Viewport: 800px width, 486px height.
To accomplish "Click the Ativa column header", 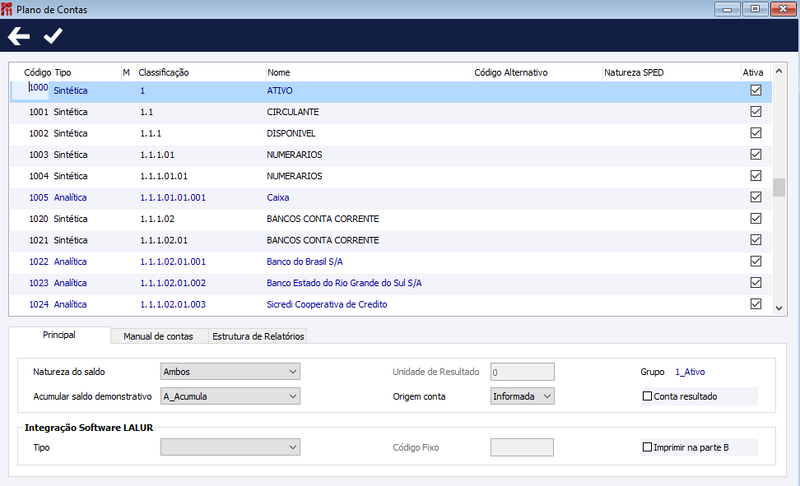I will pos(753,72).
